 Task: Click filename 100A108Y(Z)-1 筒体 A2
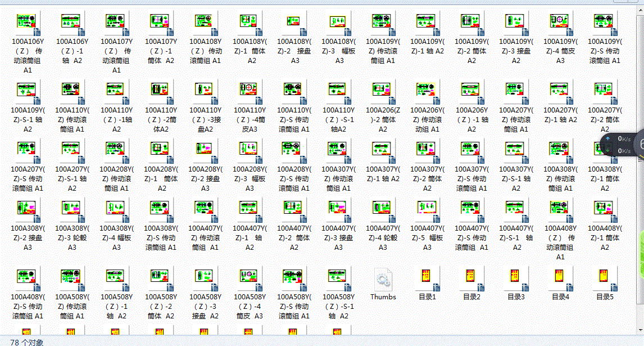(250, 51)
